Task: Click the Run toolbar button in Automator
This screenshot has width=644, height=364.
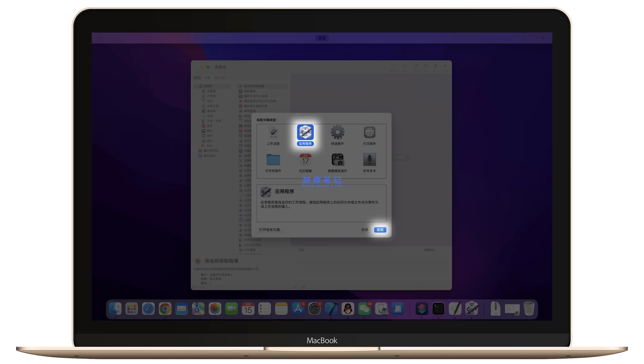Action: coord(445,67)
